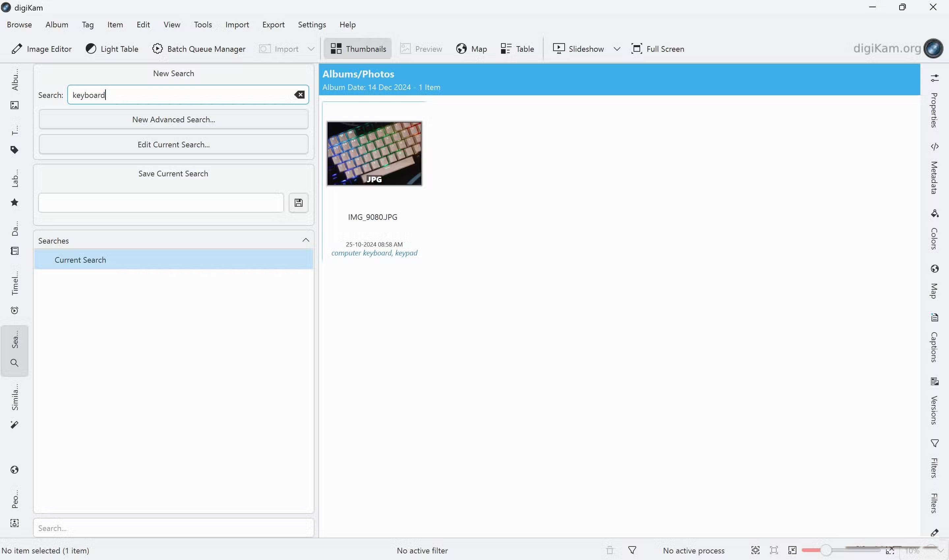Open the Image Editor
This screenshot has width=949, height=560.
[x=42, y=49]
